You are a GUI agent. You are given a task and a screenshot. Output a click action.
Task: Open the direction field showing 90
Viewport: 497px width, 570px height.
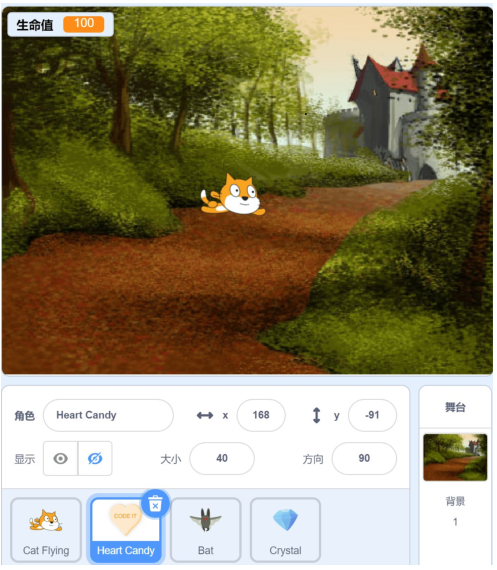point(364,458)
